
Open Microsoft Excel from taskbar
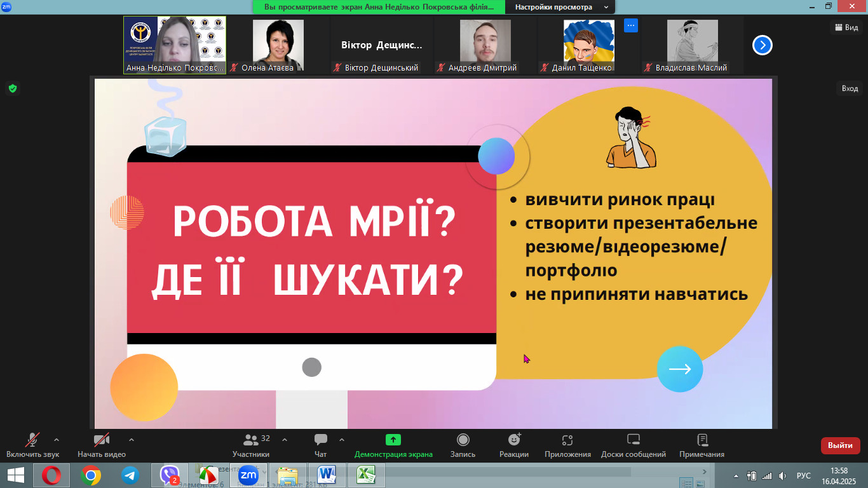366,475
